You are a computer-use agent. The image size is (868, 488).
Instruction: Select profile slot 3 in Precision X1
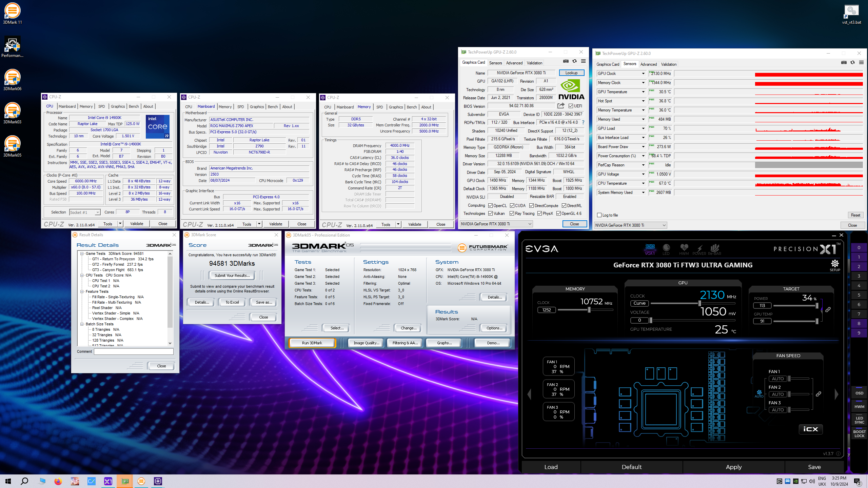[x=859, y=276]
